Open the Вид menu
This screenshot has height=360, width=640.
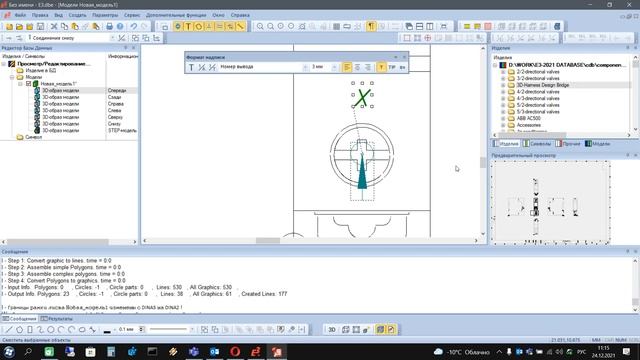[59, 15]
